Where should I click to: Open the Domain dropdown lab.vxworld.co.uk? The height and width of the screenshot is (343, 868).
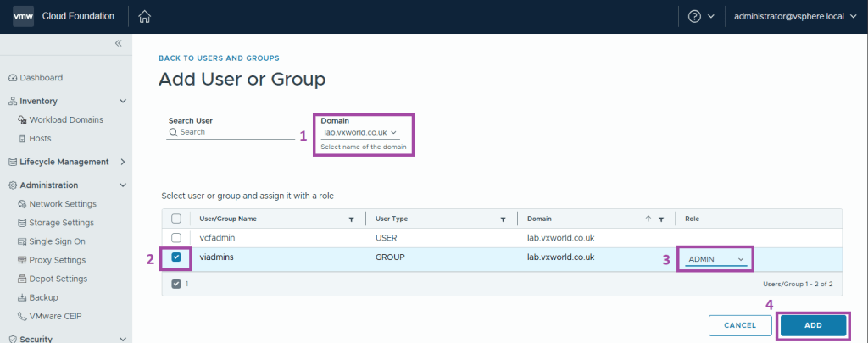click(x=360, y=132)
